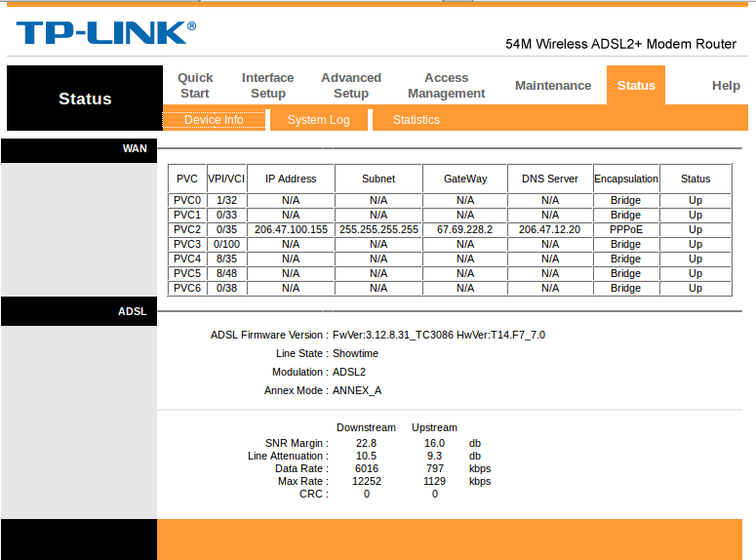
Task: Click VPI/VCI value 1/32
Action: pos(226,200)
